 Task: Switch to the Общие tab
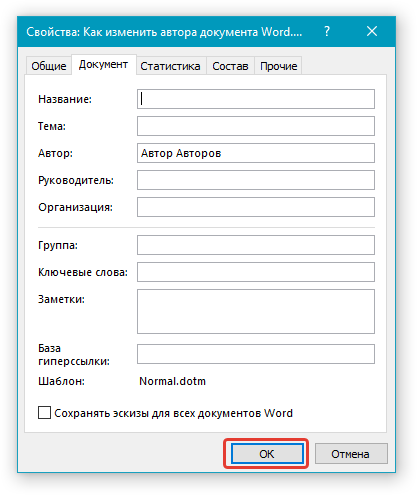coord(49,66)
